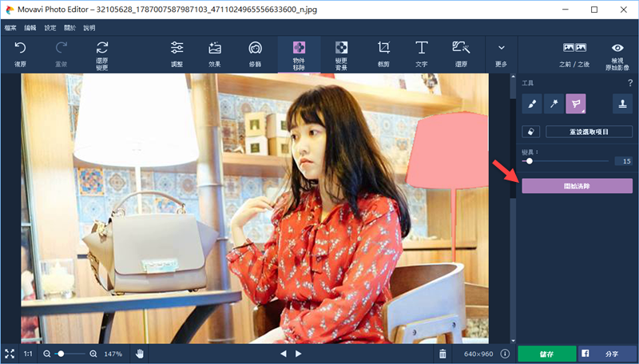Image resolution: width=639 pixels, height=364 pixels.
Task: Open the 裁剪 crop tool
Action: pyautogui.click(x=383, y=53)
